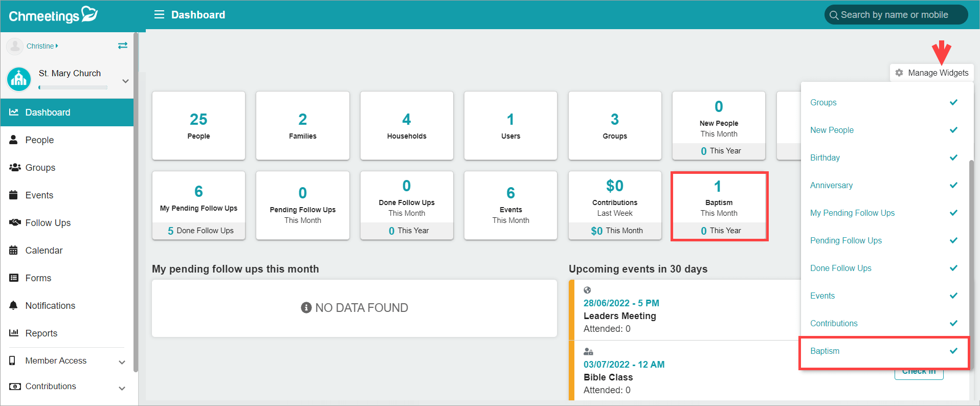Click the St. Mary Church logo icon
The width and height of the screenshot is (980, 406).
coord(19,79)
